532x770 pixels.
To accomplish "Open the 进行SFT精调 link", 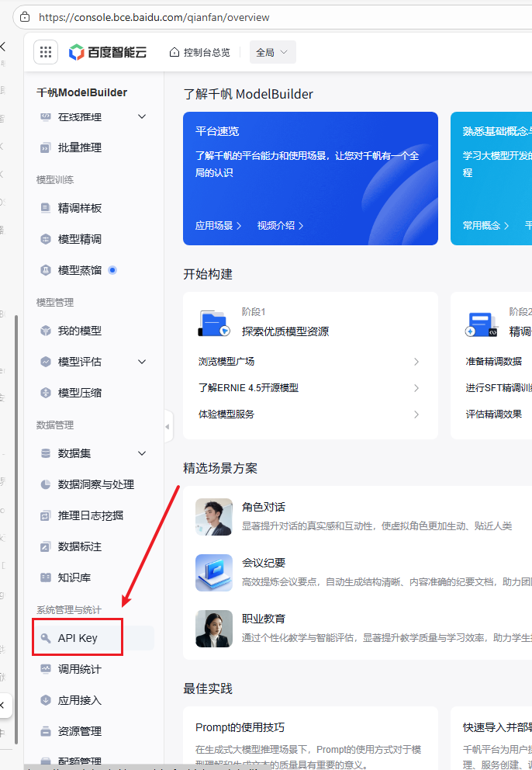I will pos(499,388).
